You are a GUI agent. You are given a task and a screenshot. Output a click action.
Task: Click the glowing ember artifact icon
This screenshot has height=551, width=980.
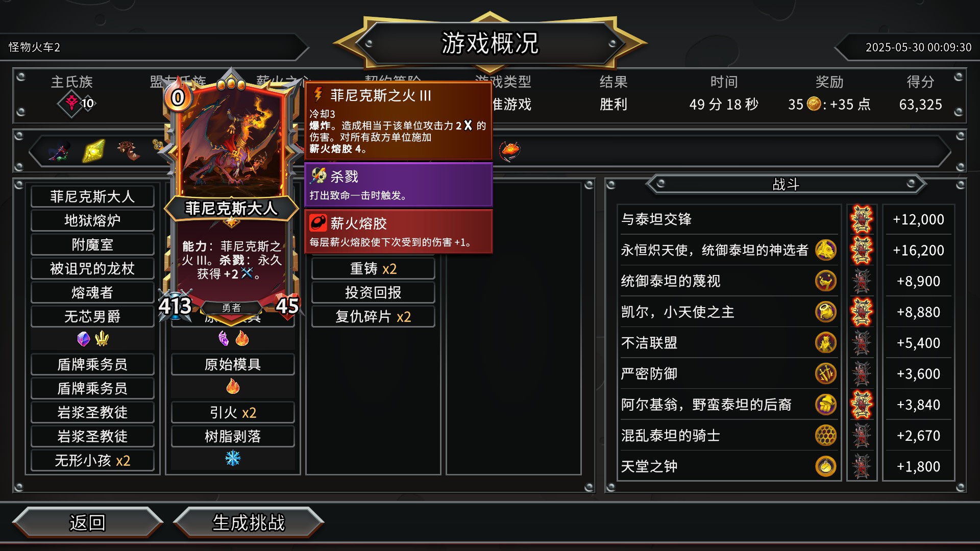[x=509, y=151]
